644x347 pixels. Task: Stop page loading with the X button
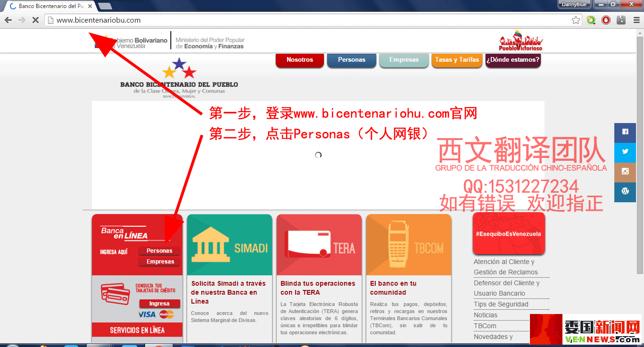click(x=35, y=20)
